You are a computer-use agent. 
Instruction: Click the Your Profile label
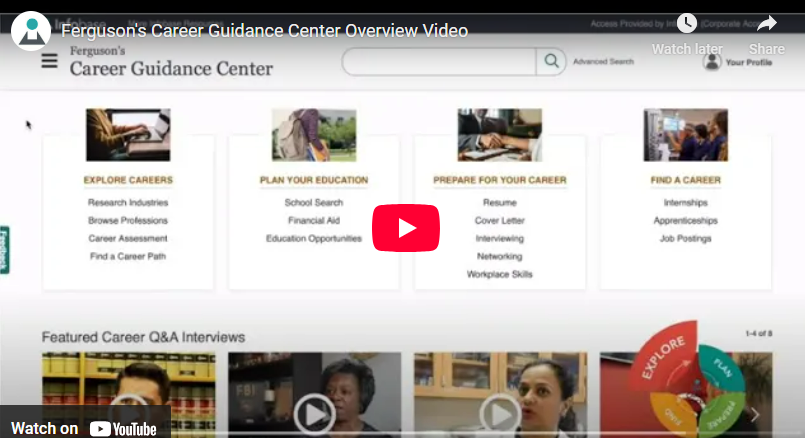(749, 63)
